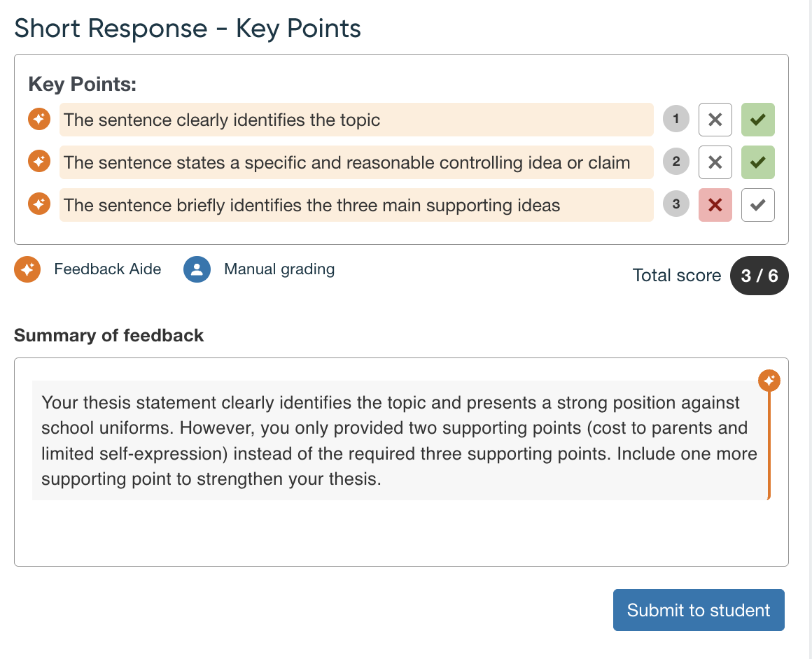Click the gray number 3 badge
This screenshot has height=659, width=812.
(x=675, y=204)
